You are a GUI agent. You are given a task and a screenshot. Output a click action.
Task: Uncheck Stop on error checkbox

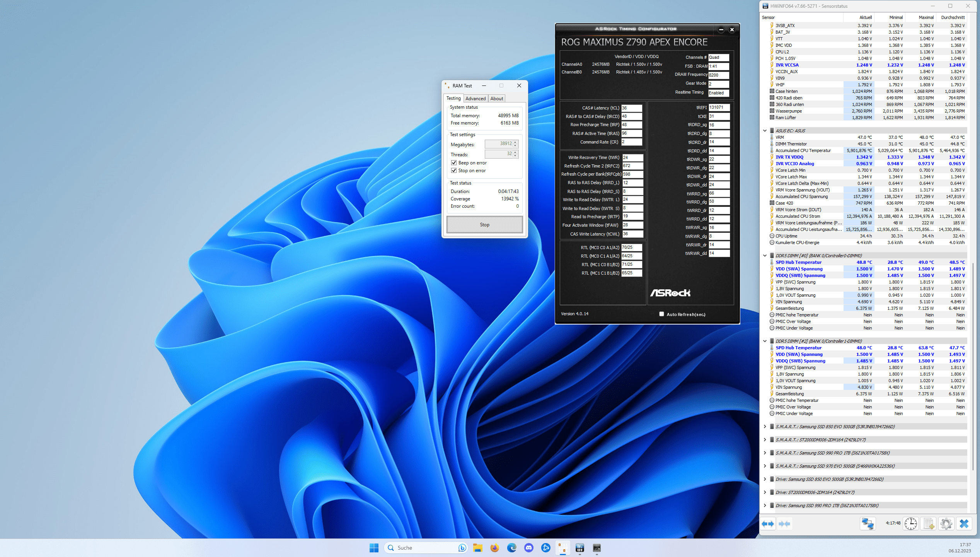pos(454,171)
